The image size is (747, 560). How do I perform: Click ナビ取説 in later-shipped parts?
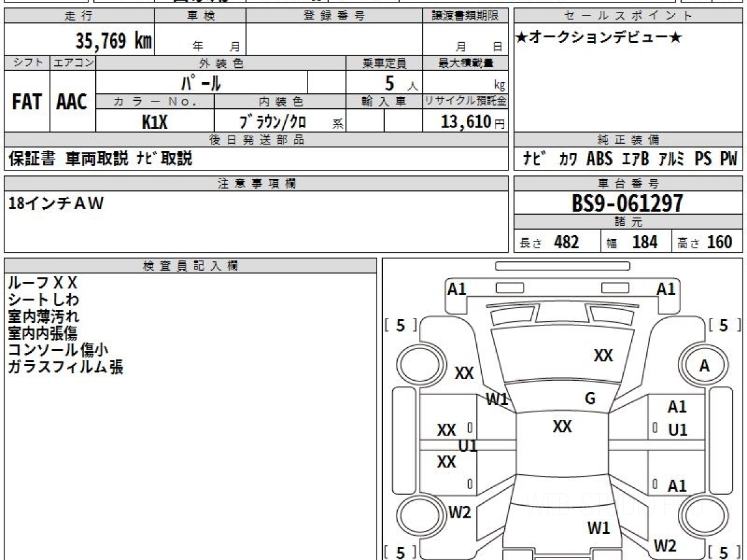tap(164, 159)
